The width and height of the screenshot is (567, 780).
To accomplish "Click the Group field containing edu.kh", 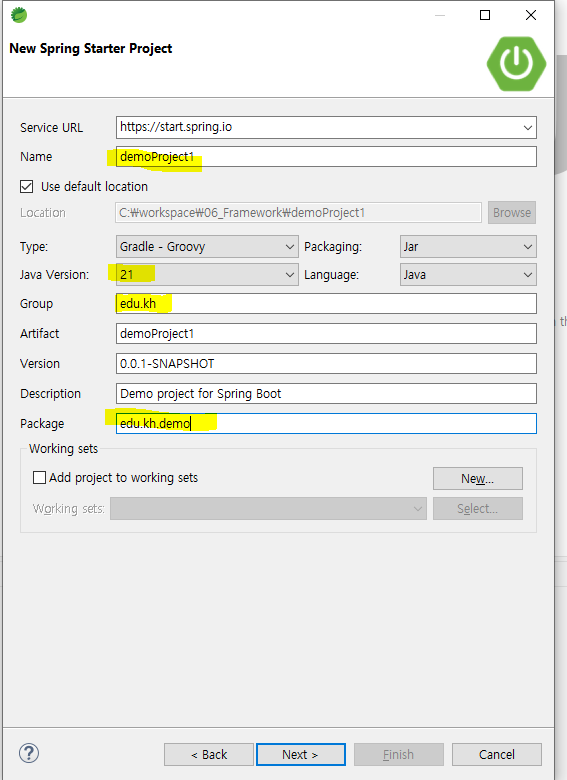I will click(x=326, y=303).
